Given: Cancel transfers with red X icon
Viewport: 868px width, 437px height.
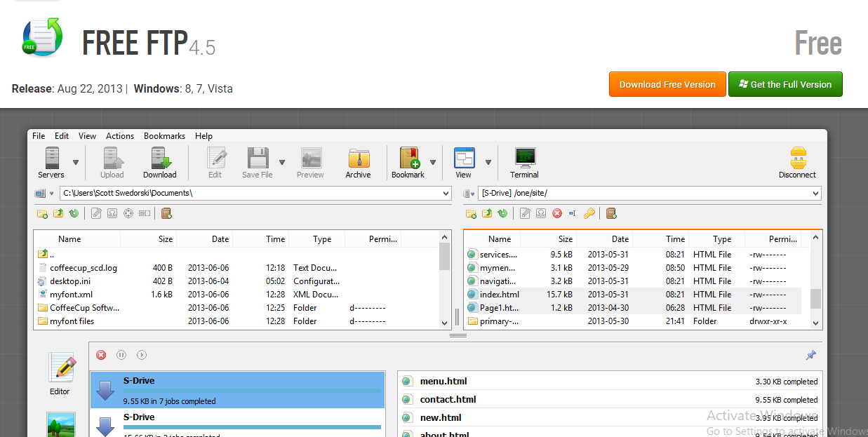Looking at the screenshot, I should click(101, 355).
